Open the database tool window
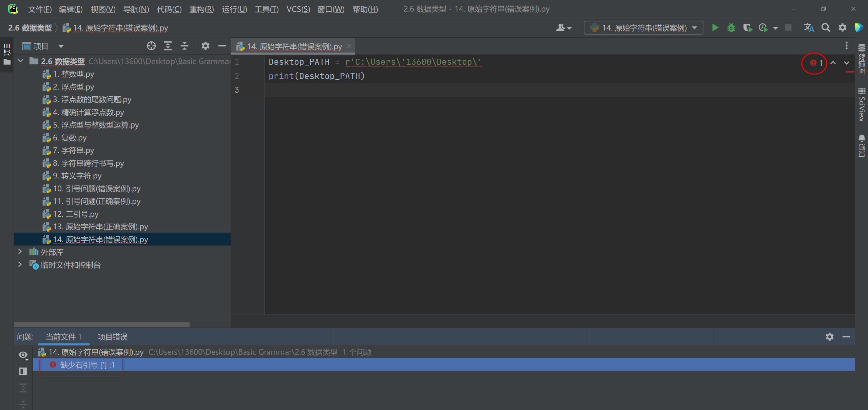This screenshot has width=868, height=410. tap(862, 59)
